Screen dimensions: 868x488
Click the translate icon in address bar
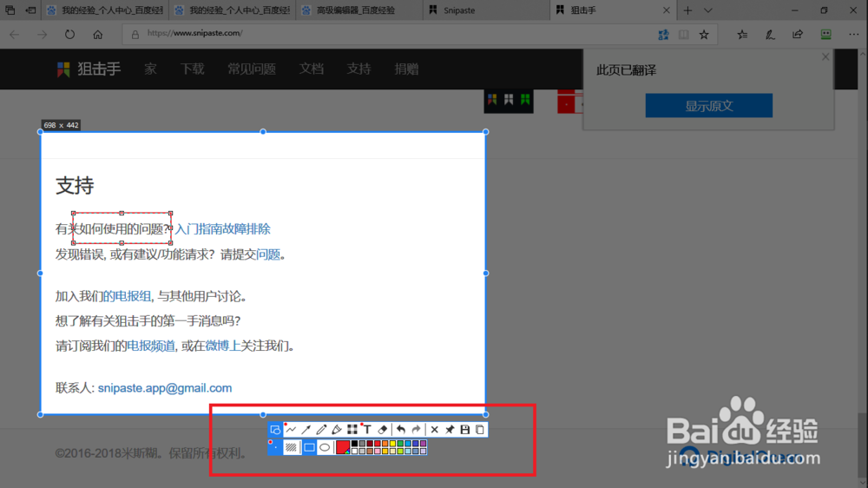pyautogui.click(x=663, y=35)
